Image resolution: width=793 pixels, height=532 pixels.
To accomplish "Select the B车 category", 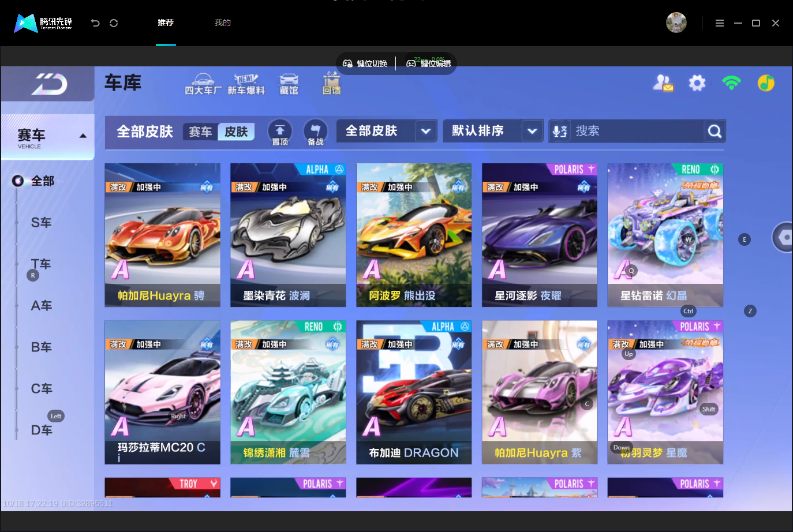I will pyautogui.click(x=42, y=347).
